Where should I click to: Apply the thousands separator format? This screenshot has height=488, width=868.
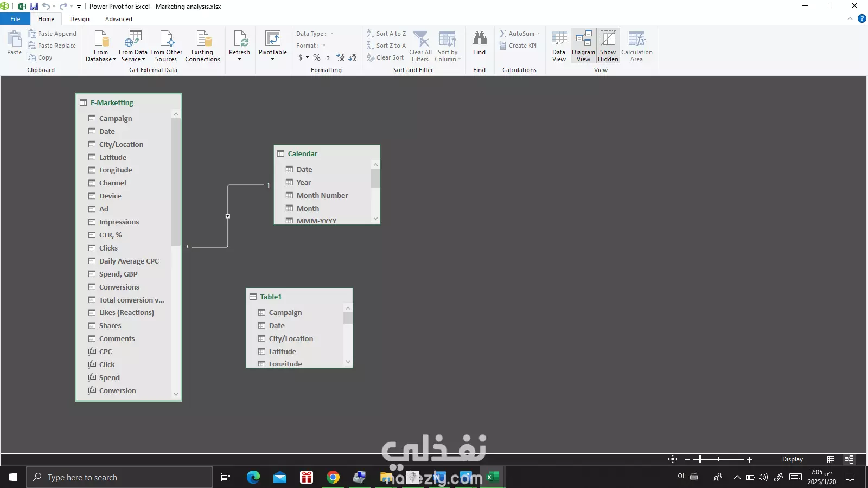tap(328, 57)
